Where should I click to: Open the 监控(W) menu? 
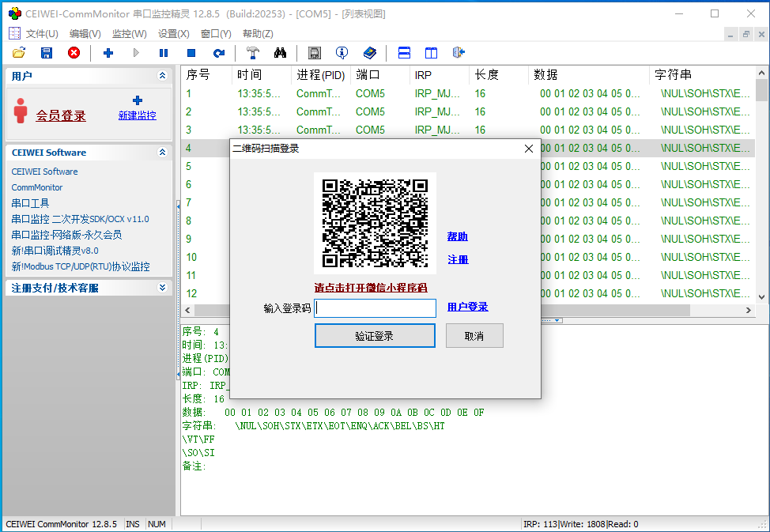(x=129, y=33)
